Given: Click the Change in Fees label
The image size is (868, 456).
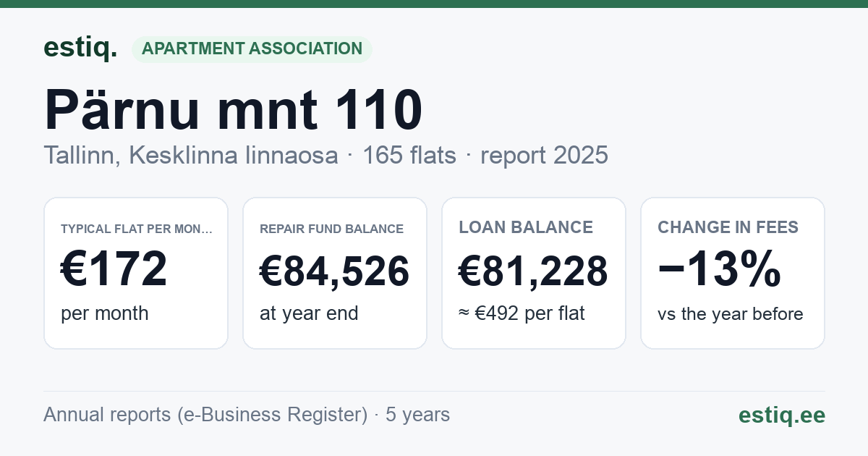Looking at the screenshot, I should [x=728, y=227].
